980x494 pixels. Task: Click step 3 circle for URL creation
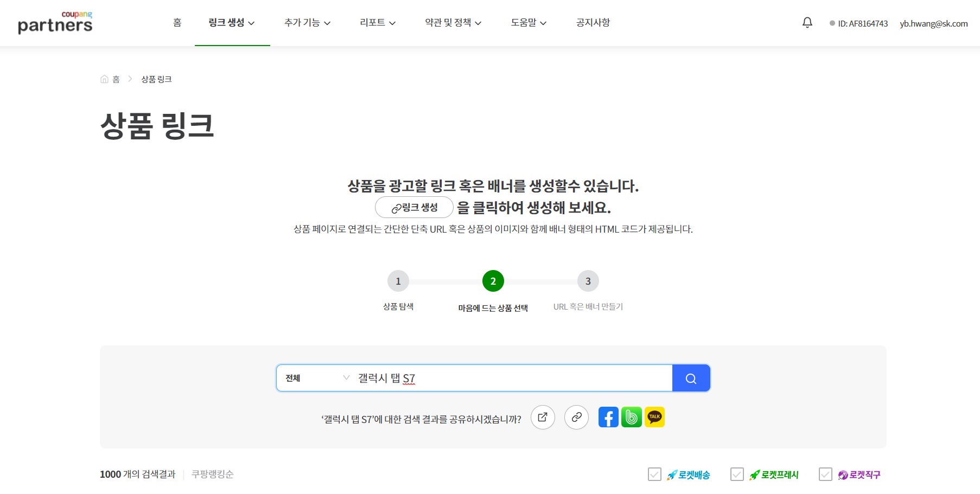pos(588,281)
